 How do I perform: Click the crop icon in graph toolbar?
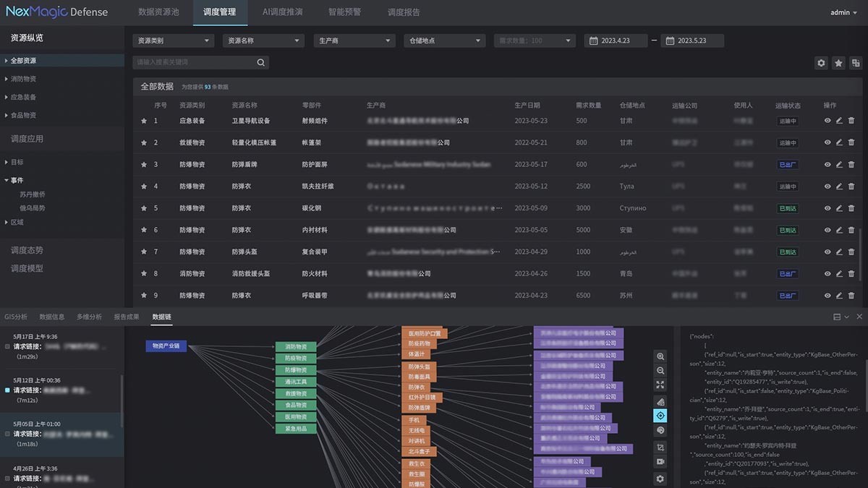(x=660, y=448)
